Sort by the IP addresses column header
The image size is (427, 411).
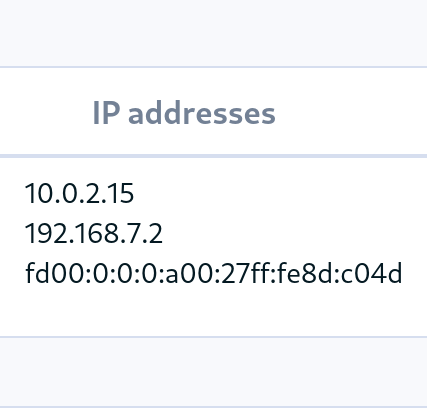pos(184,113)
